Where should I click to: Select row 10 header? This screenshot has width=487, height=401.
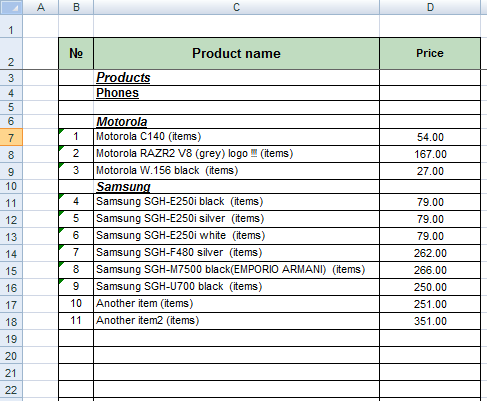(x=11, y=186)
